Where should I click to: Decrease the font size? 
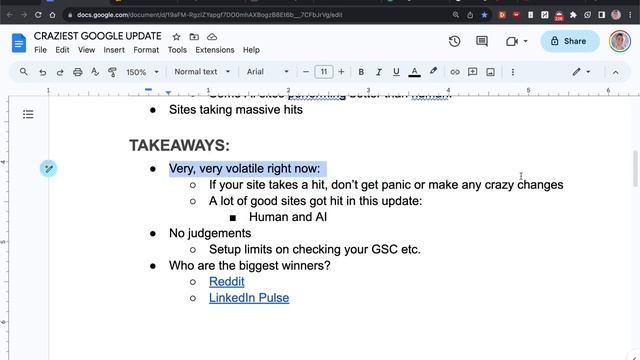point(306,72)
